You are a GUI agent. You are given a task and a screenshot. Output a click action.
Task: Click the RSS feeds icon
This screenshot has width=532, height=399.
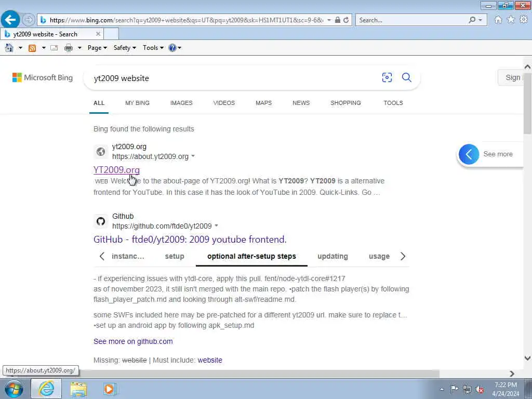tap(32, 48)
